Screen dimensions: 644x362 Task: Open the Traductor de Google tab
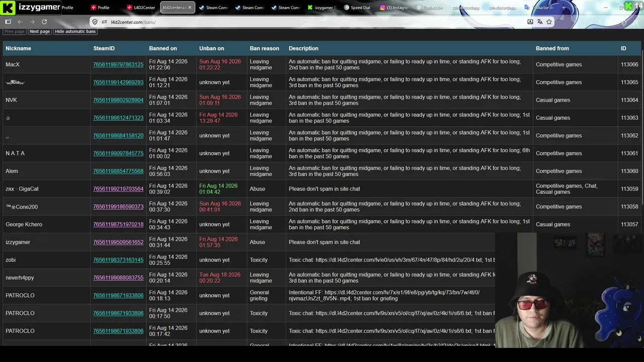click(x=539, y=8)
